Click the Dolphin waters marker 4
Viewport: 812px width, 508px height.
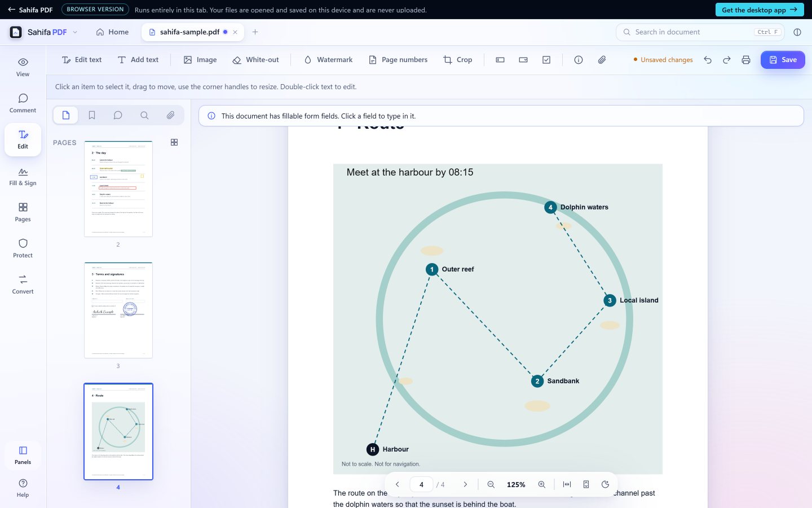(x=551, y=207)
